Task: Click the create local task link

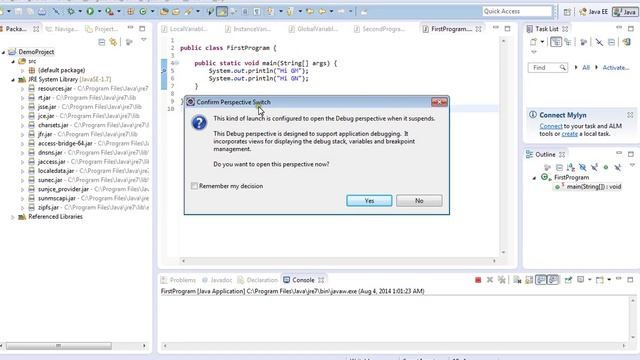Action: (569, 134)
